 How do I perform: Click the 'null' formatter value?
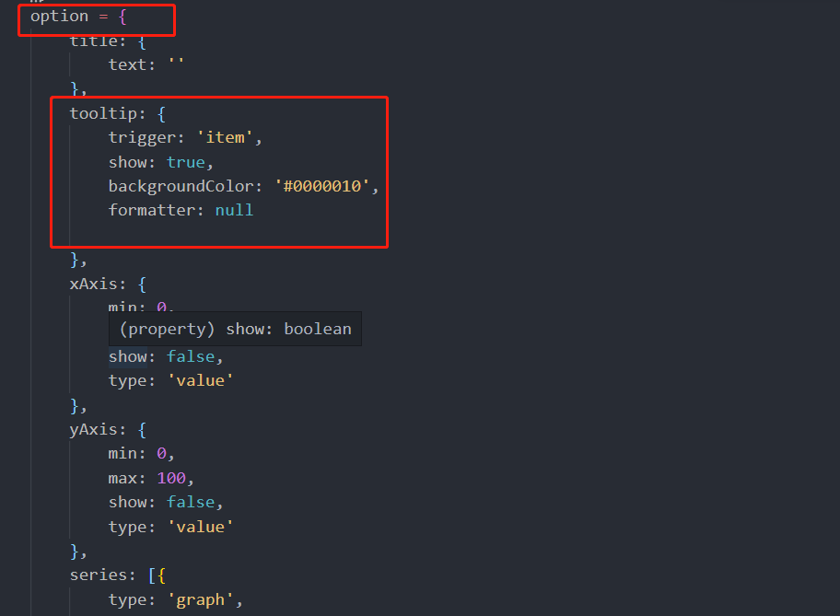[x=234, y=210]
